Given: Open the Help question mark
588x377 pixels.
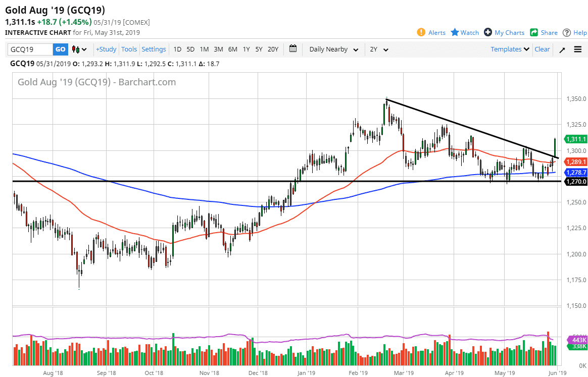Looking at the screenshot, I should coord(567,32).
